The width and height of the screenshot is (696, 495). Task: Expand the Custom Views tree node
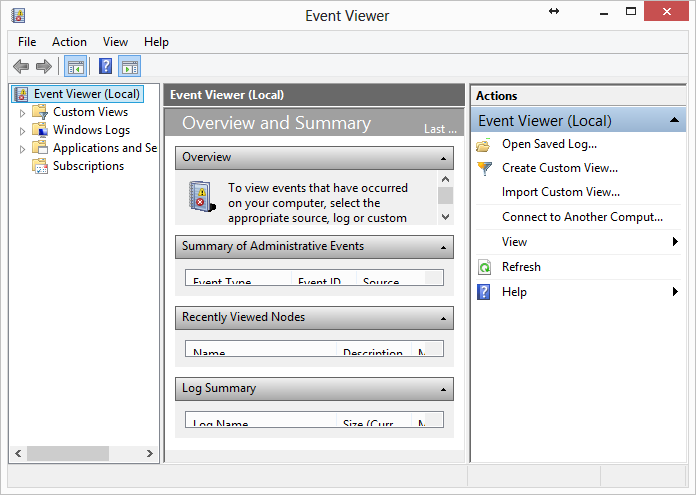[23, 113]
